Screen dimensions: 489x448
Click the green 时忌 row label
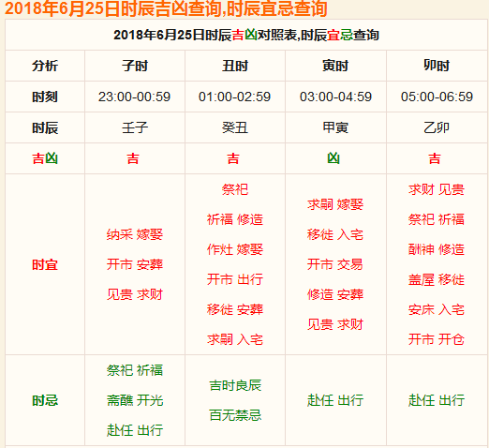tap(45, 400)
